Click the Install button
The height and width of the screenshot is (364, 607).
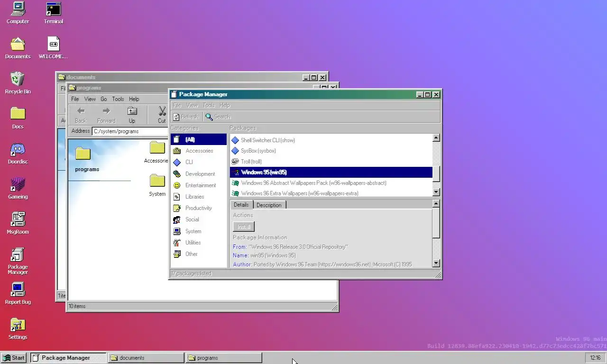[244, 227]
